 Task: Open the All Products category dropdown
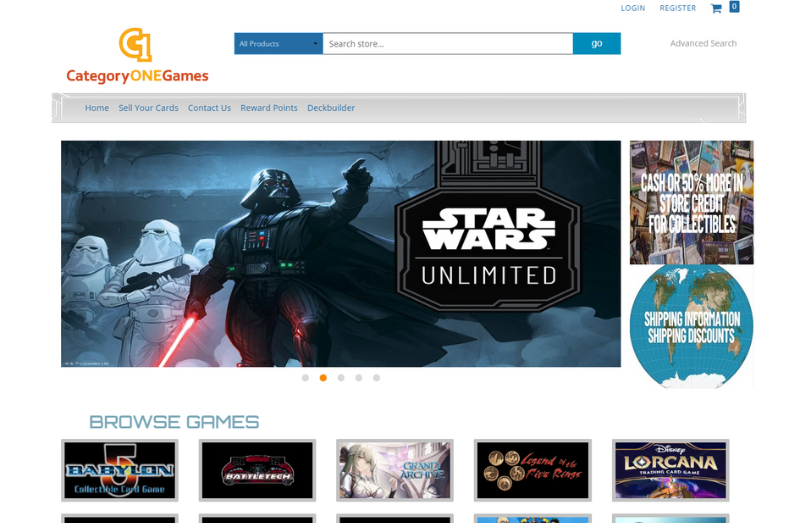pyautogui.click(x=279, y=43)
